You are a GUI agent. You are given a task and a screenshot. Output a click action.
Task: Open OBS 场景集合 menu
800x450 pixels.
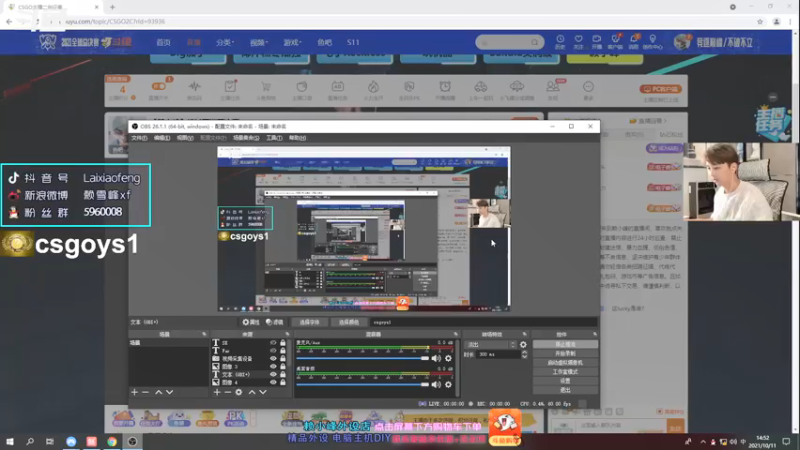246,138
